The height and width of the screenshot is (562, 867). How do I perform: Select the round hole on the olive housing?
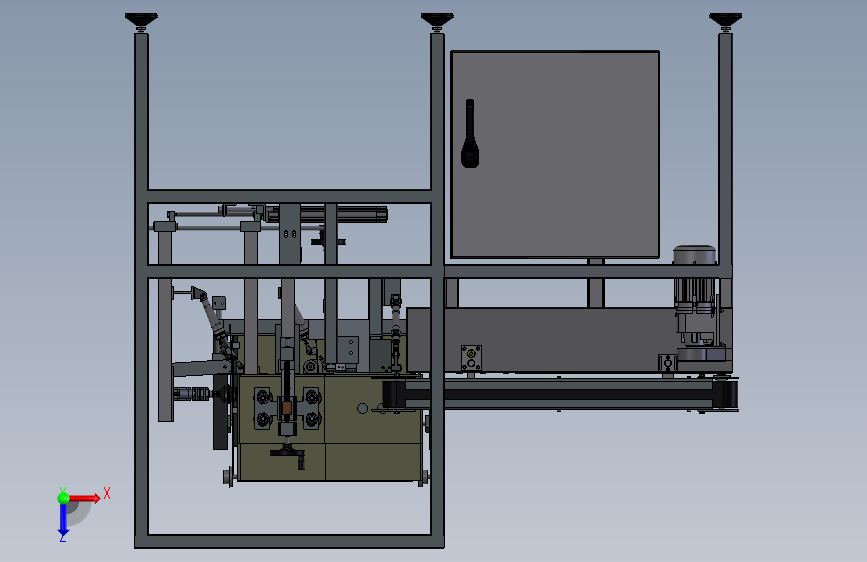[362, 408]
